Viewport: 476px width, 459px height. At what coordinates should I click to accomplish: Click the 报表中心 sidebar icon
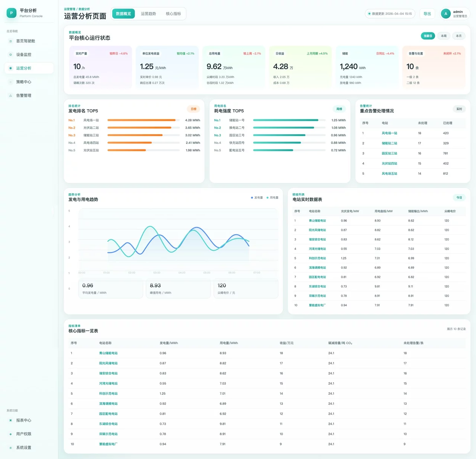10,420
